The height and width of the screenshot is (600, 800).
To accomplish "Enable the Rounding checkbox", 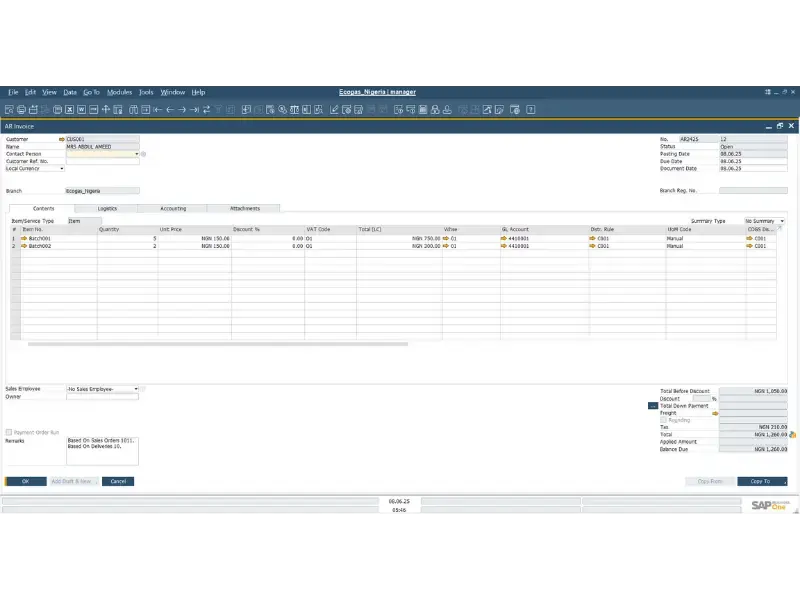I will 665,419.
